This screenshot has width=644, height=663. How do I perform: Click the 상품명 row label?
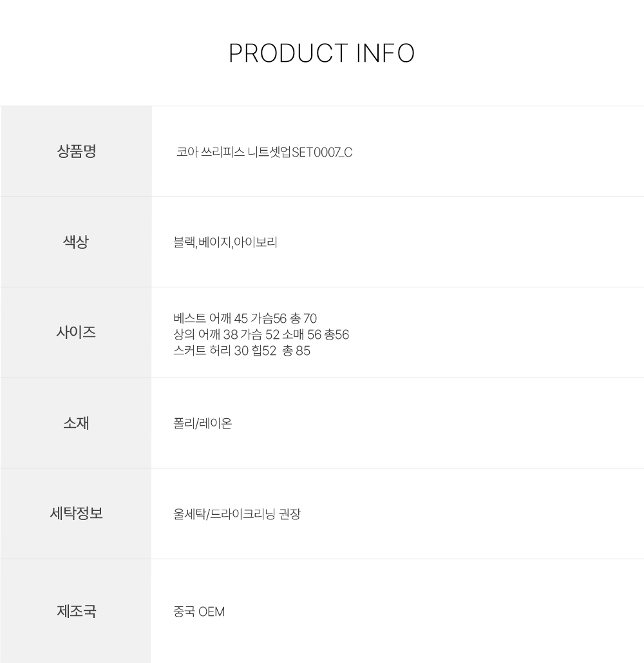76,151
